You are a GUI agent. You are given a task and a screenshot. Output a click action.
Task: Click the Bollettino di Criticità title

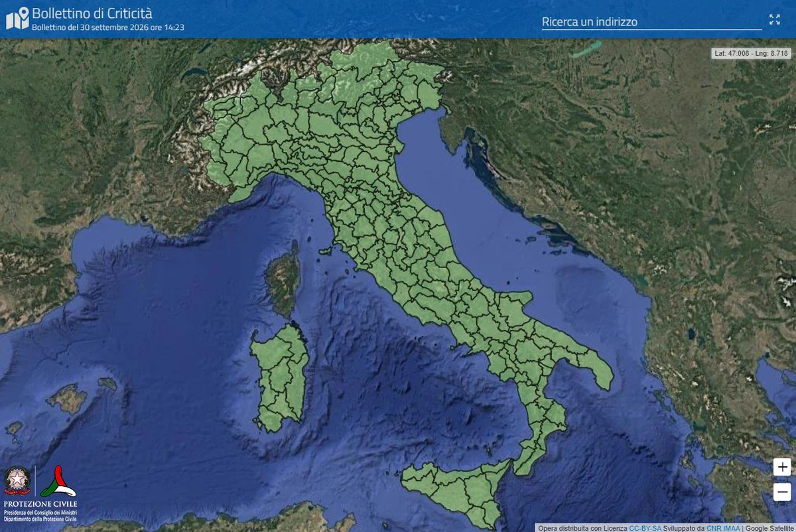tap(92, 13)
